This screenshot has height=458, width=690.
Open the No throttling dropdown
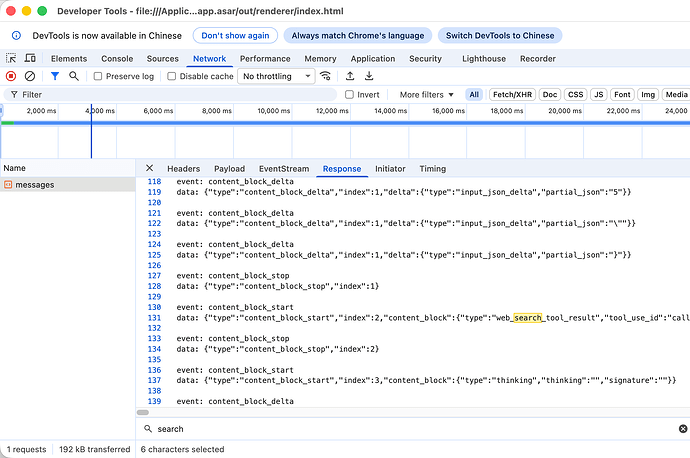tap(276, 76)
